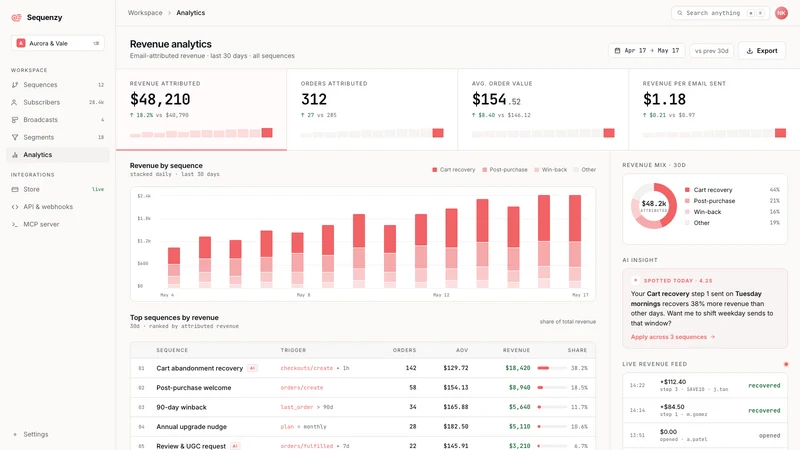Viewport: 800px width, 450px height.
Task: Click Apply across 3 sequences link
Action: 672,337
